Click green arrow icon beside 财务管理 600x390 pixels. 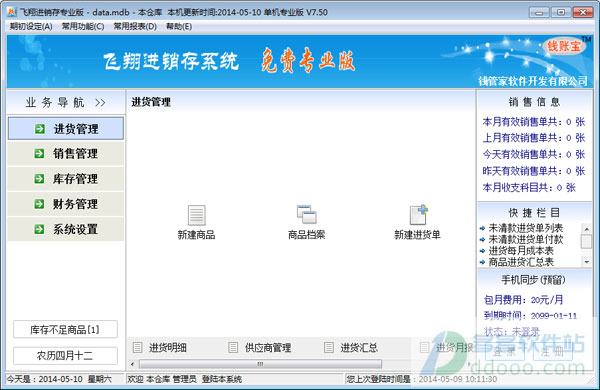[39, 204]
